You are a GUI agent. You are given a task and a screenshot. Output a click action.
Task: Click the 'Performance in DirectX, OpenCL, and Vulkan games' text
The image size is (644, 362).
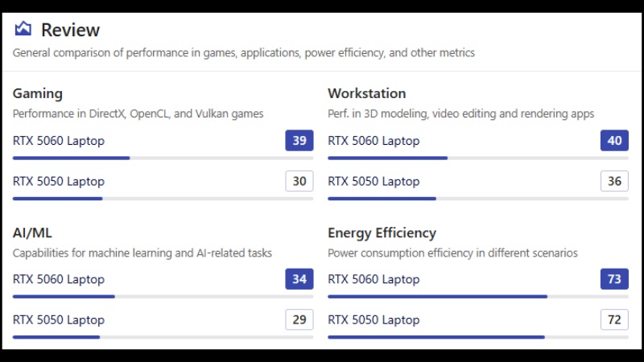coord(138,113)
